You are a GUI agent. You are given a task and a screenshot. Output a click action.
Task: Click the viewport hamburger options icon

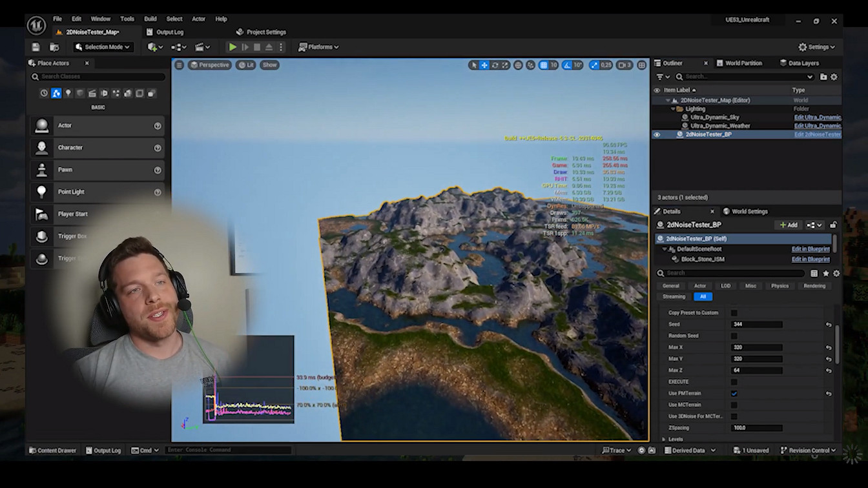point(180,65)
